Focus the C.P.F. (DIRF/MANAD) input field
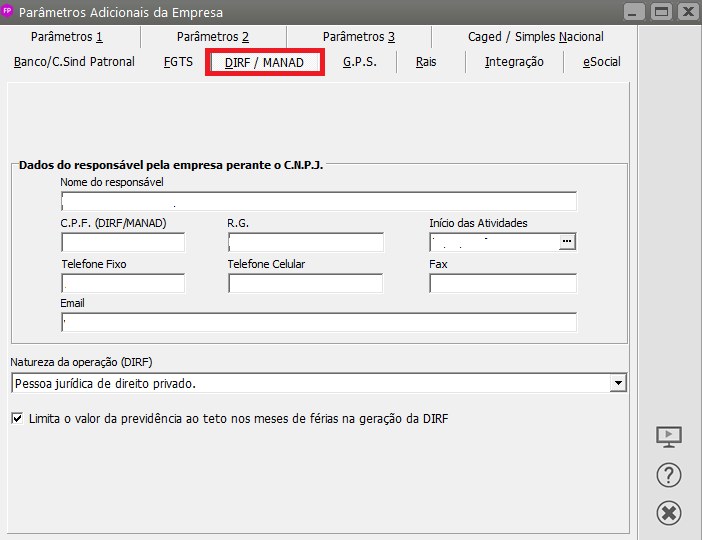The width and height of the screenshot is (702, 540). (x=123, y=242)
